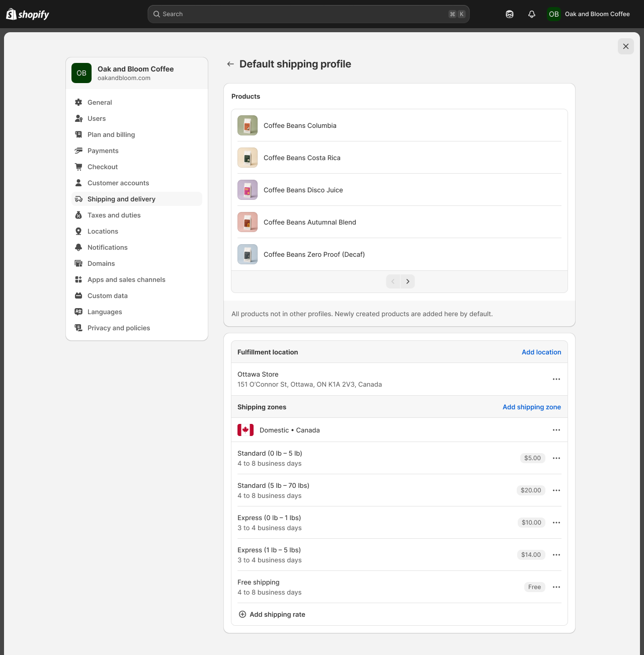Image resolution: width=644 pixels, height=655 pixels.
Task: Select Coffee Beans Disco Juice product name
Action: (x=303, y=190)
